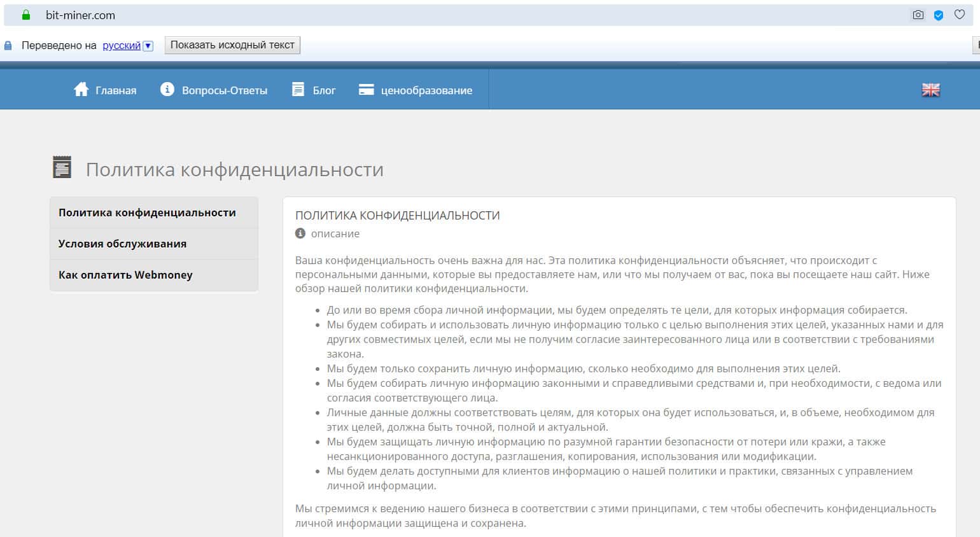Click the card icon beside ценообразование

366,90
